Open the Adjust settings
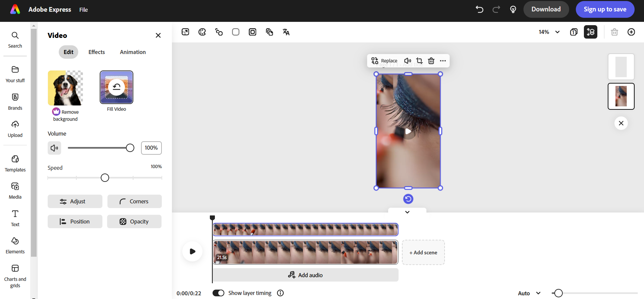The width and height of the screenshot is (644, 299). coord(75,201)
